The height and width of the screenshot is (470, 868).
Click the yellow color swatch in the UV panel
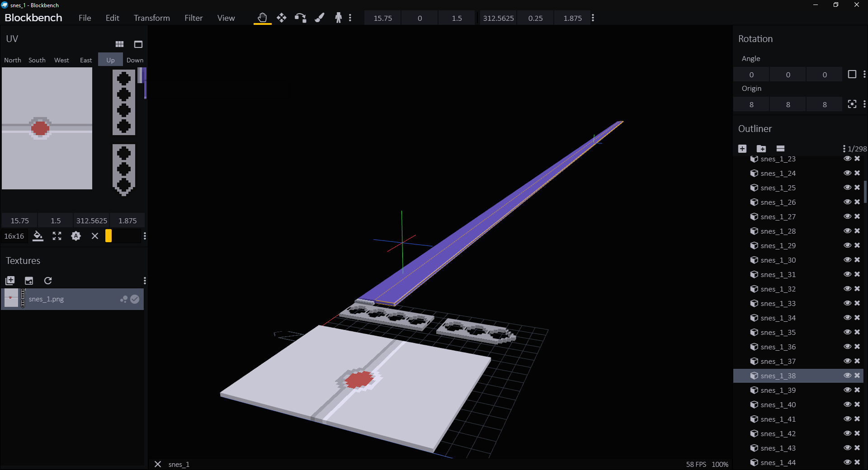click(108, 236)
